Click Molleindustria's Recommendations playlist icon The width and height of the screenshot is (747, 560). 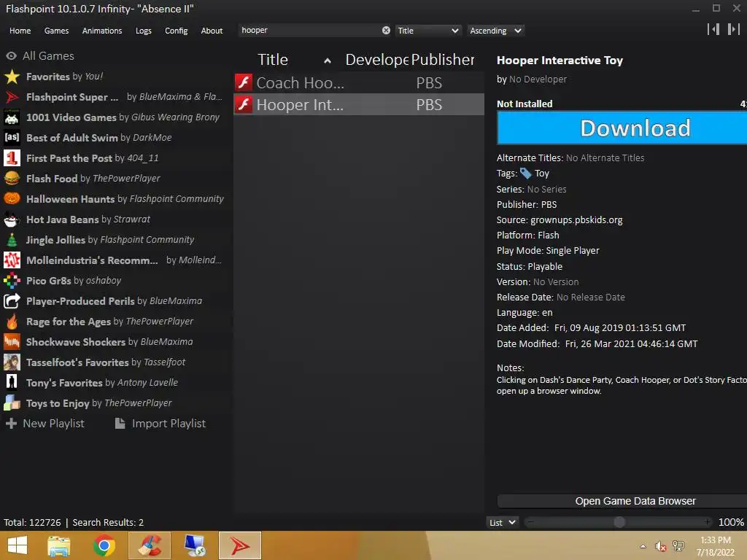click(x=12, y=260)
